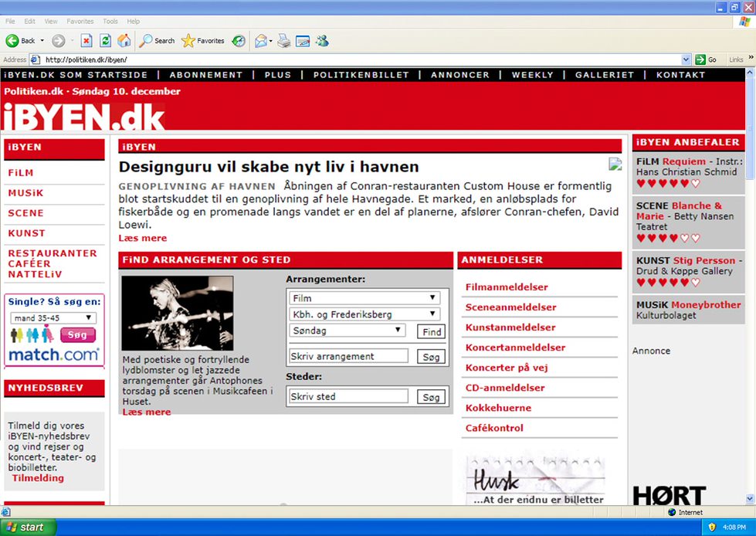Image resolution: width=756 pixels, height=536 pixels.
Task: Open the Requiem film recommendation
Action: pyautogui.click(x=683, y=161)
